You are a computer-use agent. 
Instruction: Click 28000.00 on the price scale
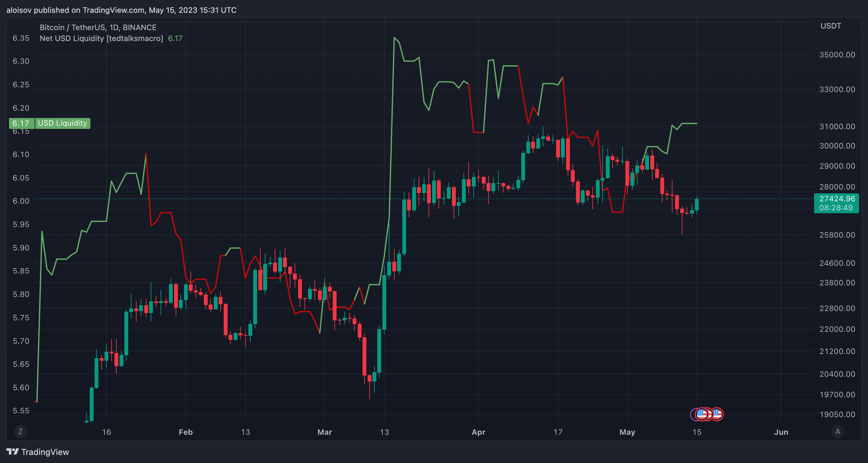pyautogui.click(x=837, y=187)
